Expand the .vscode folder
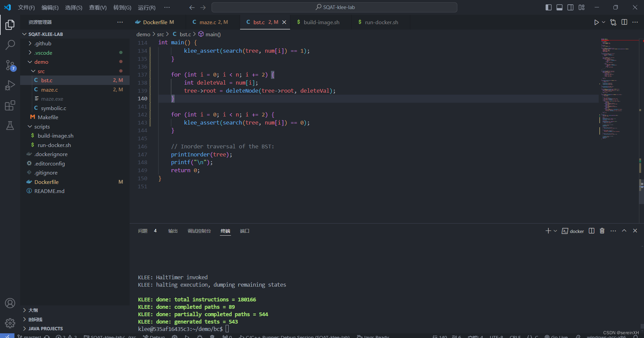The width and height of the screenshot is (644, 338). coord(75,53)
